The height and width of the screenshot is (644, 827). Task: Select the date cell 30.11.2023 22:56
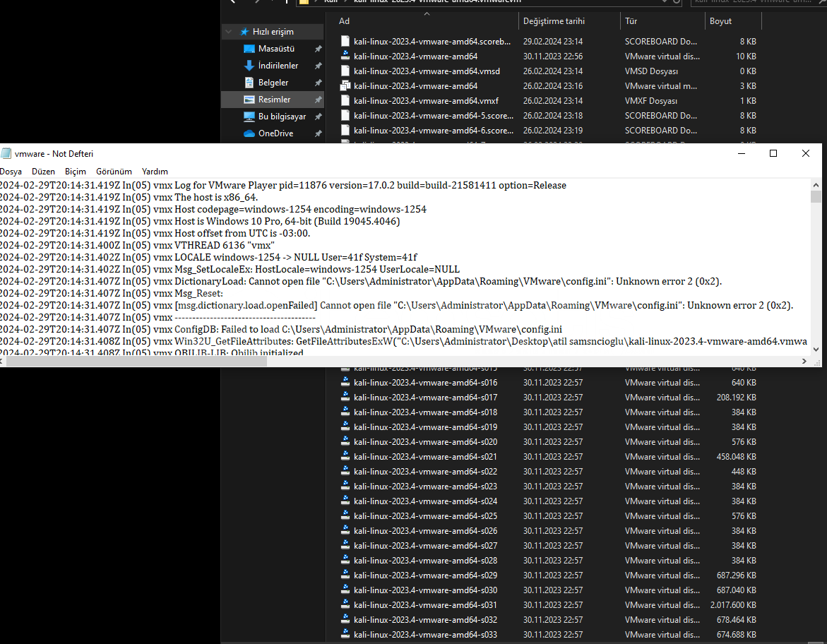553,56
